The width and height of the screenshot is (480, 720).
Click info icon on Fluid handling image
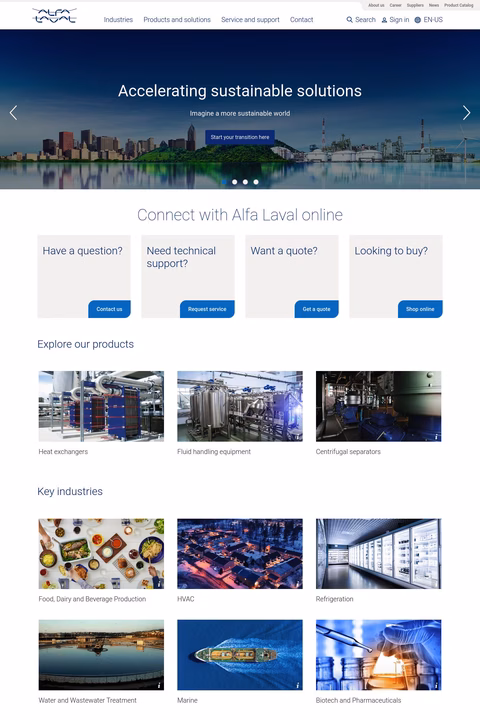298,437
